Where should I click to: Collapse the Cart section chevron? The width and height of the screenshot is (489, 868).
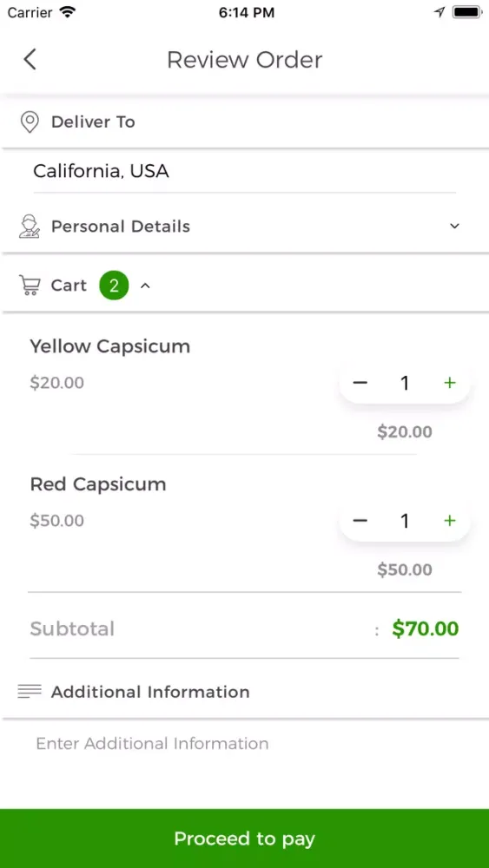[x=145, y=286]
